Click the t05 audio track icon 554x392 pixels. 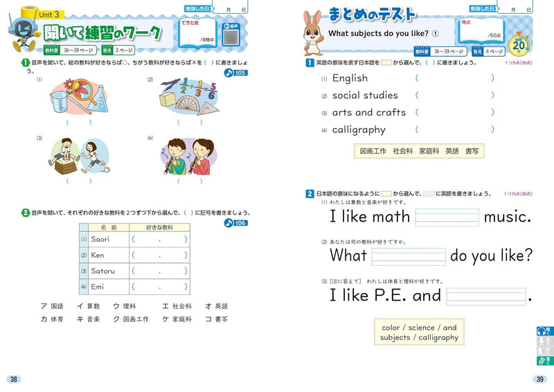click(235, 73)
